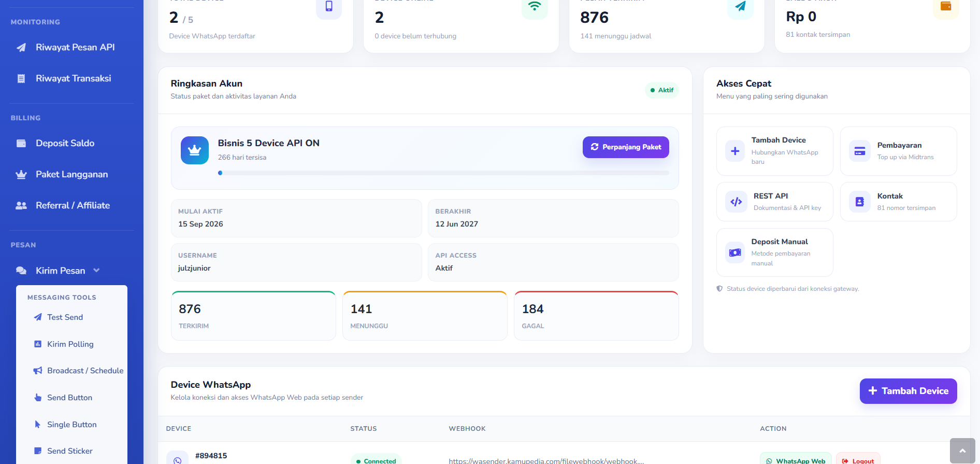Click the cursor arrow icon beside Single Button
The image size is (980, 464).
pyautogui.click(x=38, y=425)
